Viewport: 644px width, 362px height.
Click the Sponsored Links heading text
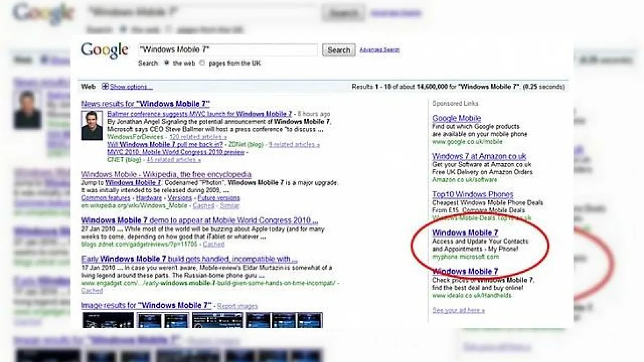pyautogui.click(x=455, y=103)
